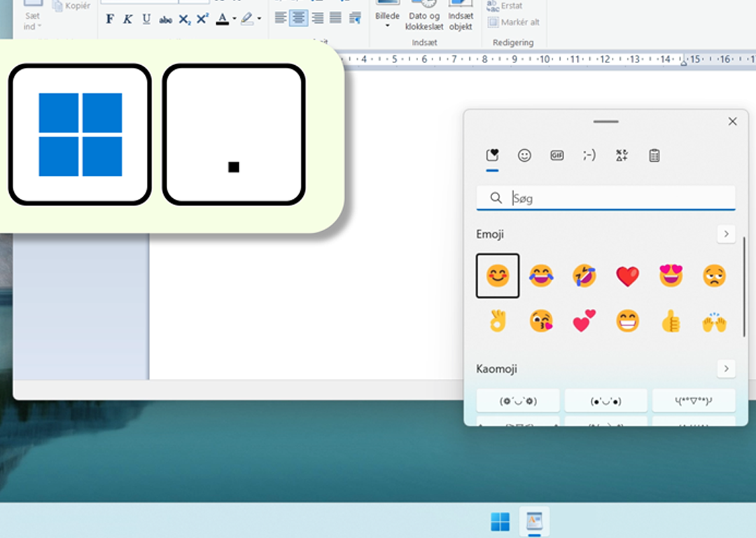Expand the Emoji section arrow
The image size is (756, 538).
click(x=726, y=234)
